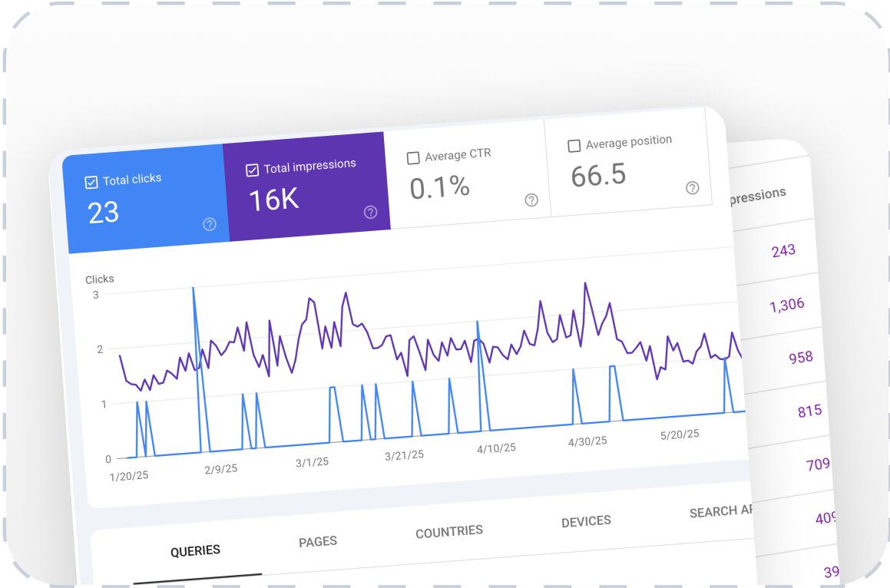Uncheck the Total clicks checkbox
Image resolution: width=890 pixels, height=588 pixels.
tap(91, 182)
